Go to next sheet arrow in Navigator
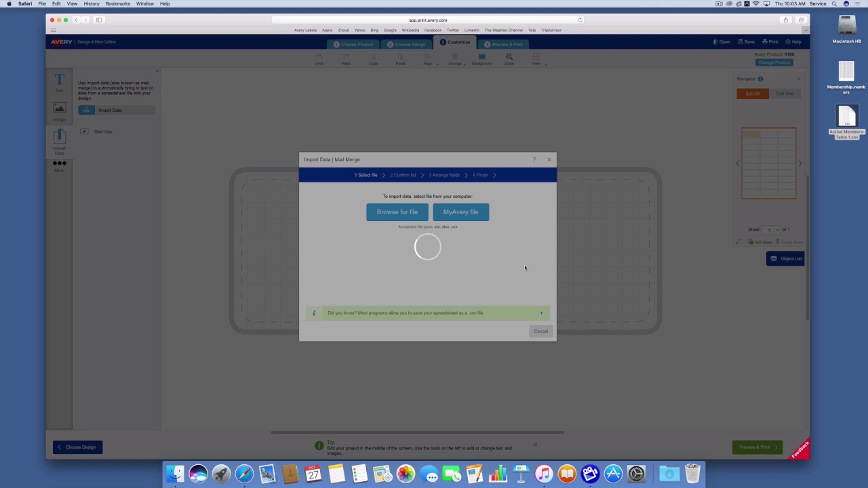This screenshot has height=488, width=868. pyautogui.click(x=800, y=163)
